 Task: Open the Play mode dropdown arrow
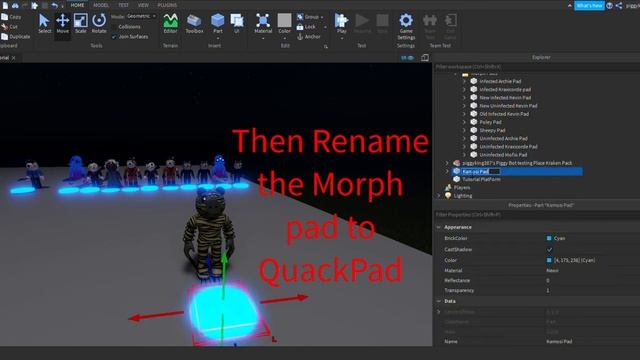pos(341,38)
